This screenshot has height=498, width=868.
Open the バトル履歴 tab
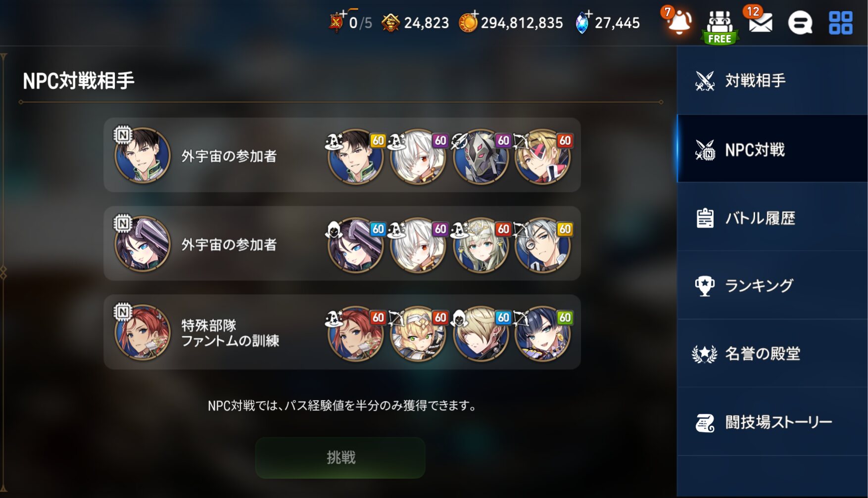point(772,218)
